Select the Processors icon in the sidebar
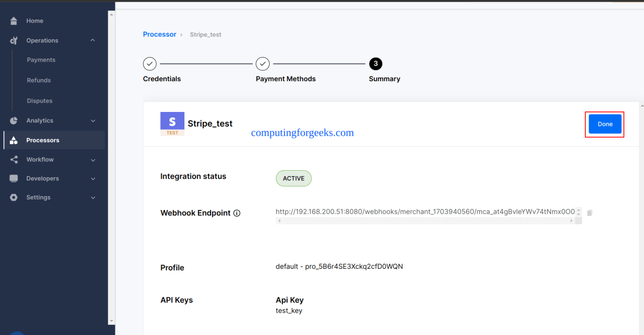This screenshot has width=644, height=335. click(13, 140)
